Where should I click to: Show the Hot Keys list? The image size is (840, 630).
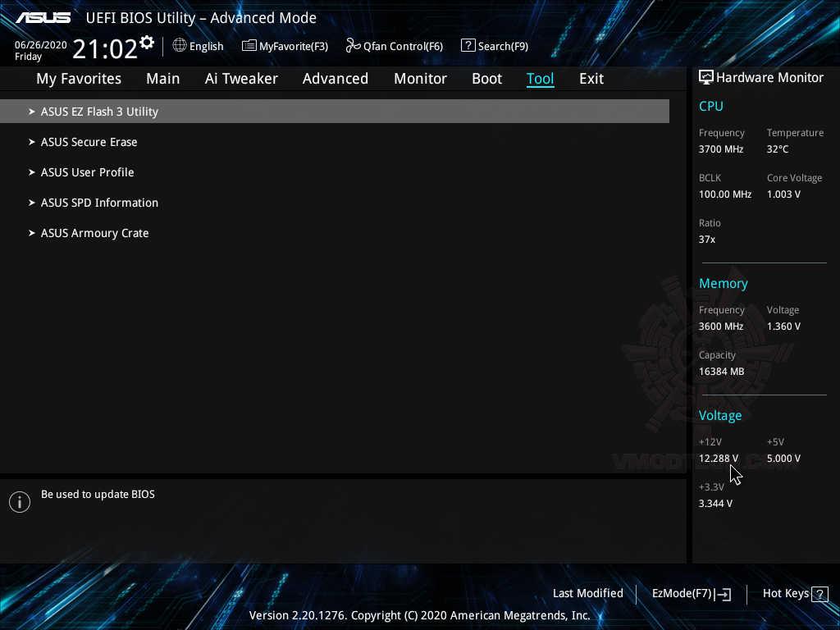[785, 594]
